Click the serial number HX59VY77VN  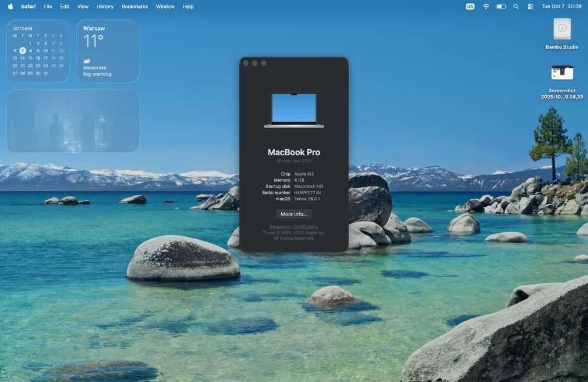click(x=307, y=193)
